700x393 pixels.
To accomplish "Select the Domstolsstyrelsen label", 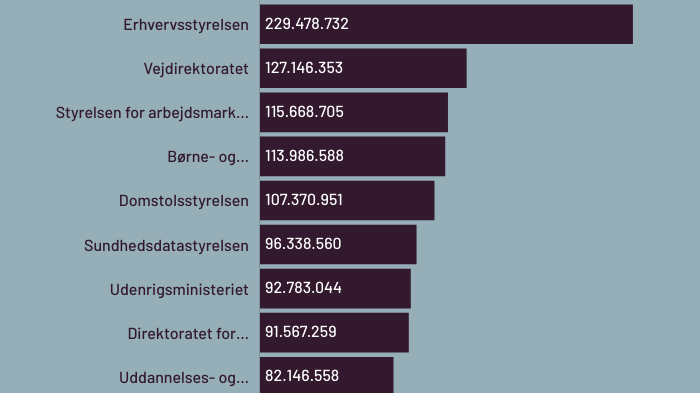I will click(183, 201).
